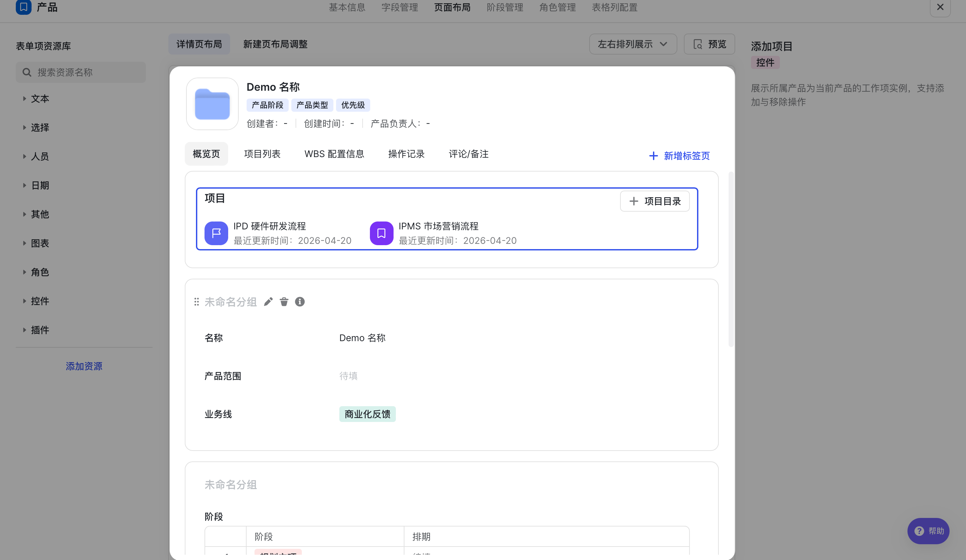
Task: Click the 产品阶段 tag
Action: [x=267, y=105]
